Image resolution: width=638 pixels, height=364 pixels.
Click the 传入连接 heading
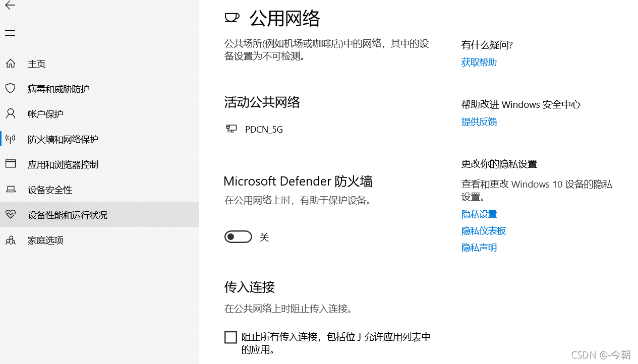[250, 287]
